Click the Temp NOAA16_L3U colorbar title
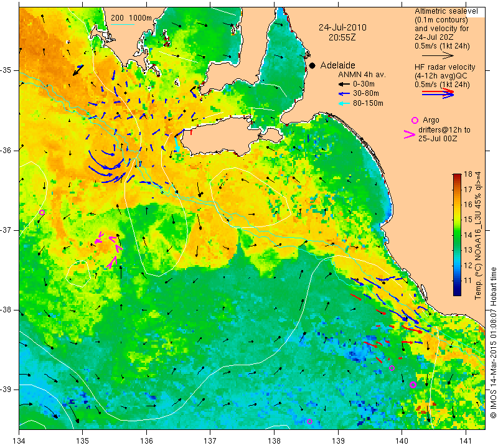This screenshot has width=498, height=448. 478,235
